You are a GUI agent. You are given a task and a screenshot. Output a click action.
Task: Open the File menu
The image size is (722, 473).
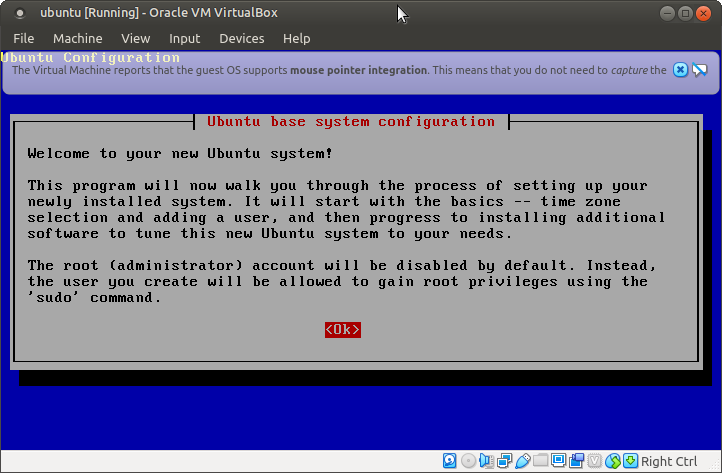pos(23,38)
